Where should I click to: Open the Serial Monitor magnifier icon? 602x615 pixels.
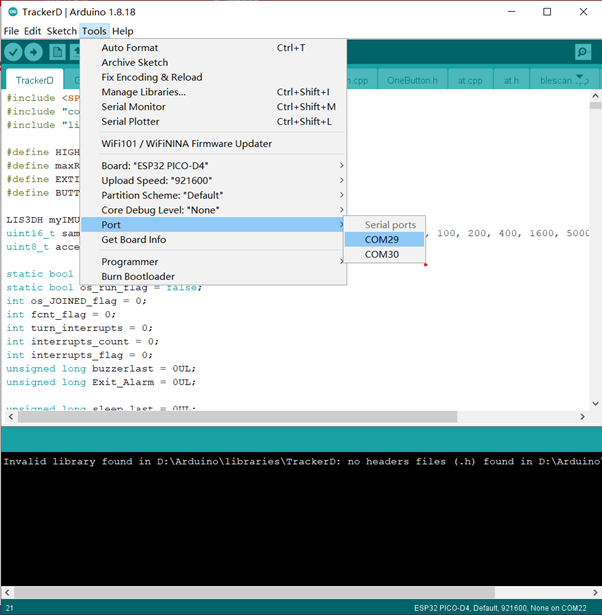(x=583, y=52)
